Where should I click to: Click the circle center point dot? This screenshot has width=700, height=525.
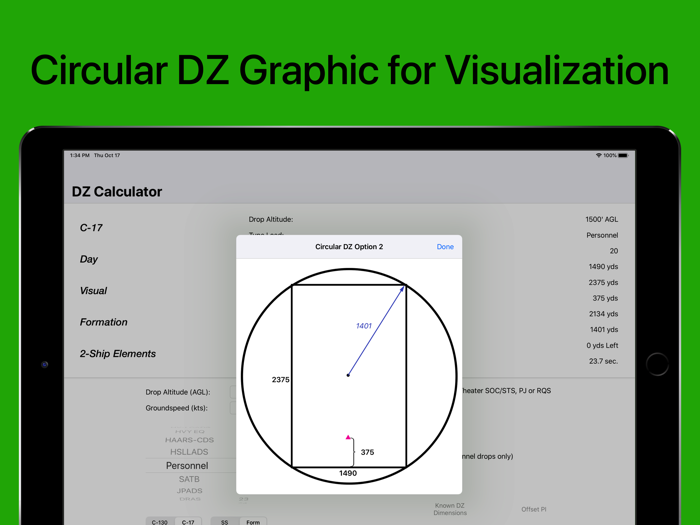(x=348, y=375)
